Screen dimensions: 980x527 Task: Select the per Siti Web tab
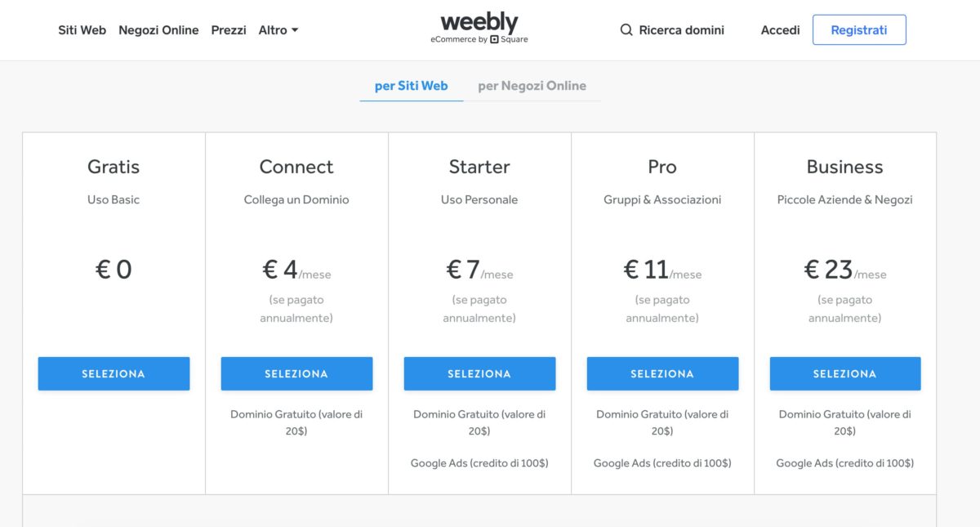pos(411,86)
